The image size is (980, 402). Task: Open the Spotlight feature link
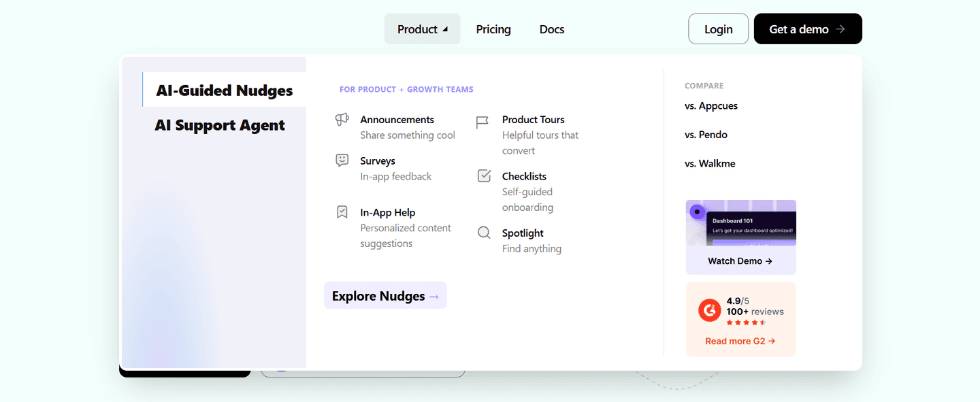(523, 233)
